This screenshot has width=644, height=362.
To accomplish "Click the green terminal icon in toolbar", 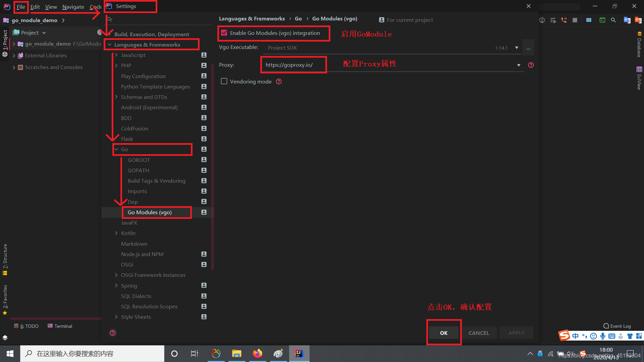I will point(602,20).
